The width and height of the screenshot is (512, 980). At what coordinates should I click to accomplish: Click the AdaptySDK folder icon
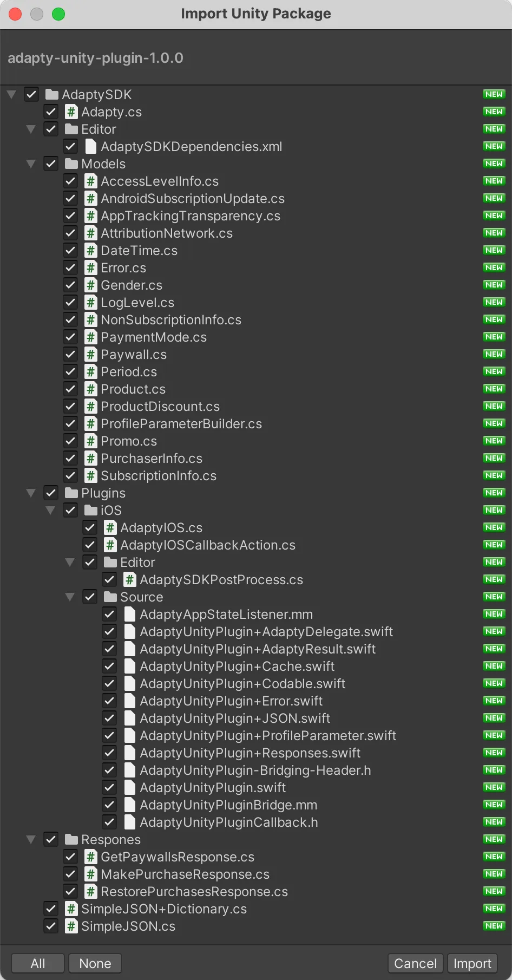coord(52,95)
